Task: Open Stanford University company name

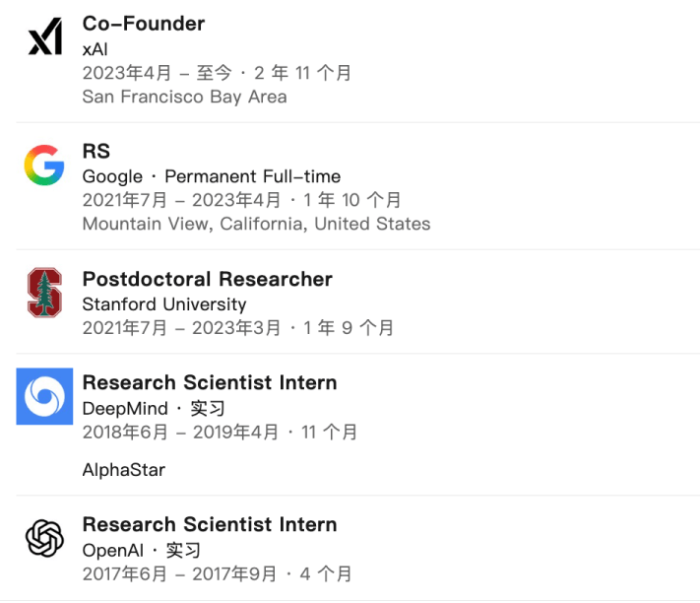Action: tap(164, 304)
